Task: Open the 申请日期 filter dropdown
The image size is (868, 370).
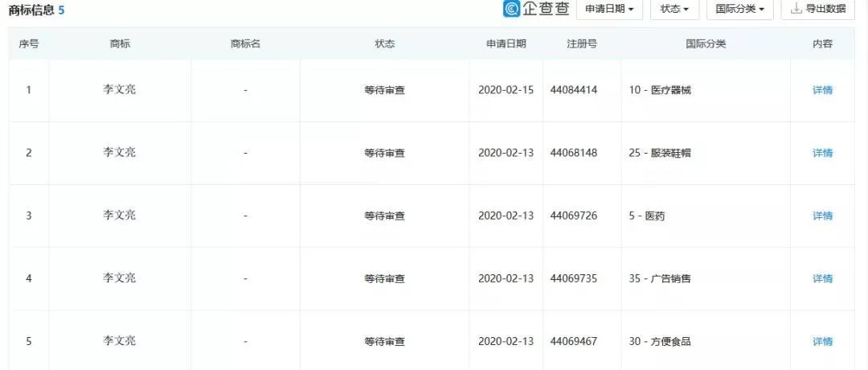Action: point(609,10)
